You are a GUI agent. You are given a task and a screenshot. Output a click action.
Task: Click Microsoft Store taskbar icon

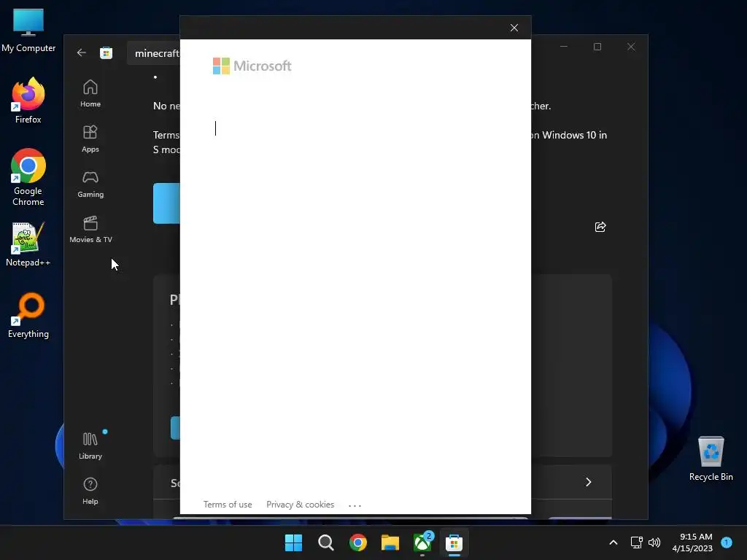pos(454,542)
